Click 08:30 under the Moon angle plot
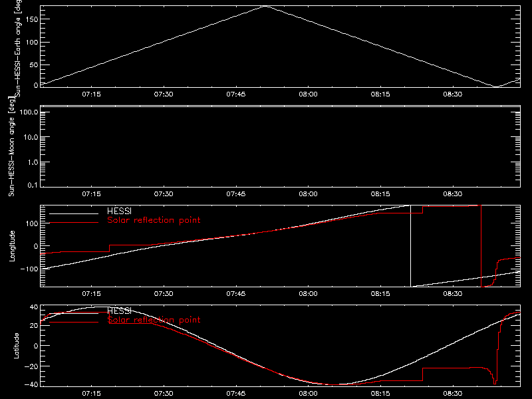Viewport: 532px width, 399px height. coord(453,194)
